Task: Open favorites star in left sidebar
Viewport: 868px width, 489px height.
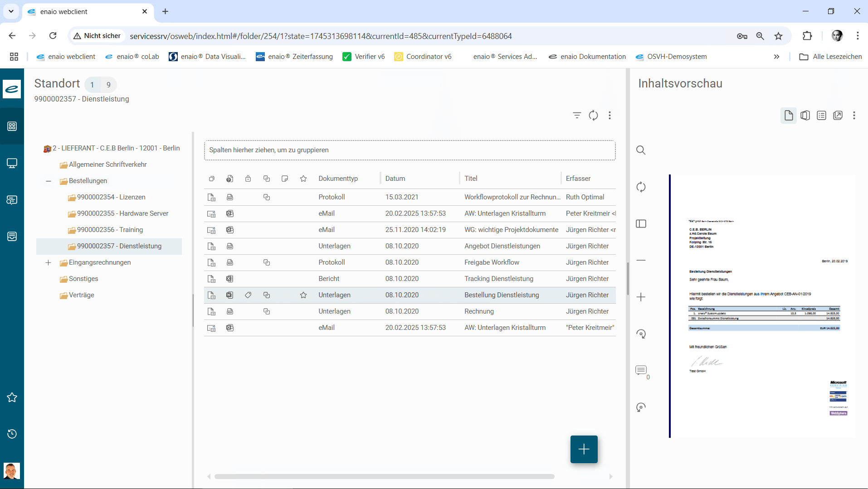Action: tap(12, 397)
